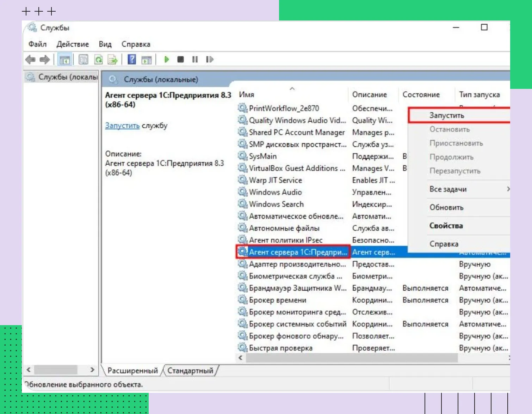Open the Действие menu

click(73, 44)
